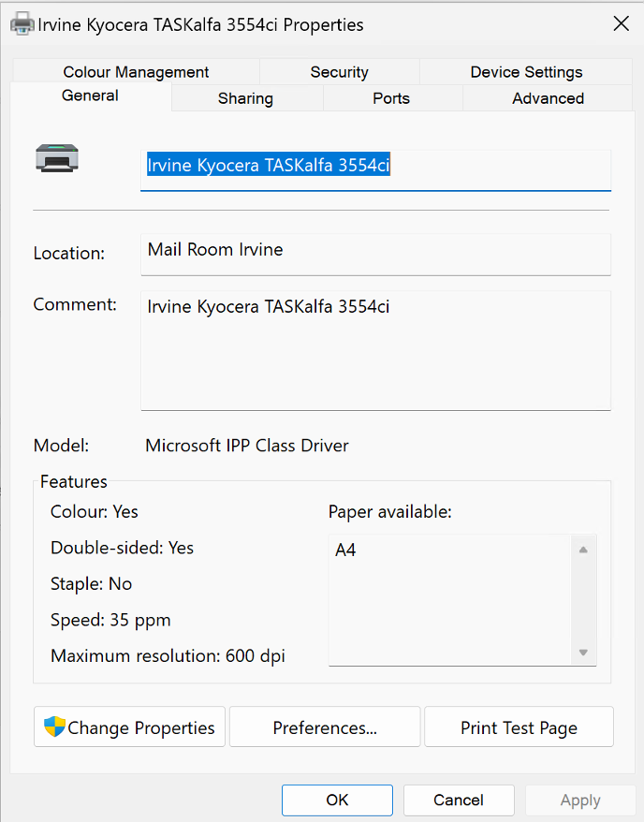Go to the Advanced tab
Screen dimensions: 644x822
[x=548, y=98]
